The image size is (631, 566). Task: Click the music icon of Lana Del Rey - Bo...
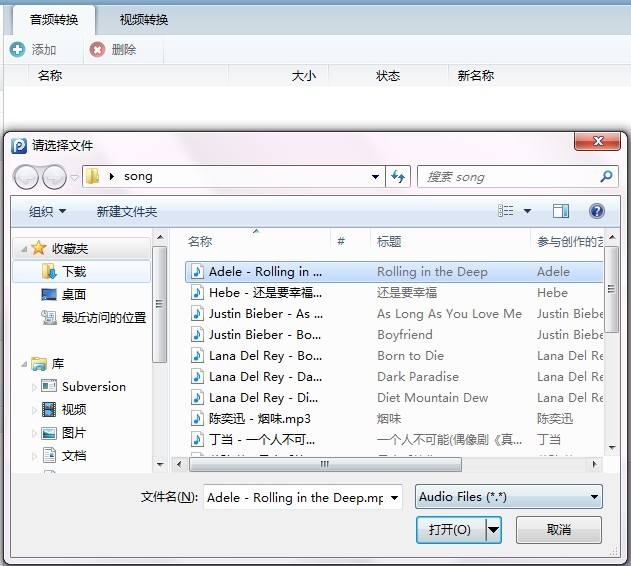coord(197,355)
